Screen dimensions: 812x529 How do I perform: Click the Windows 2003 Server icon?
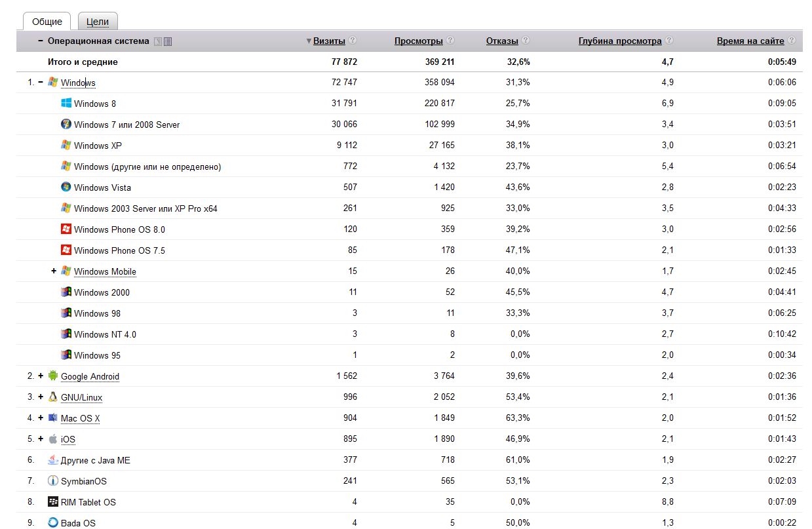point(66,208)
